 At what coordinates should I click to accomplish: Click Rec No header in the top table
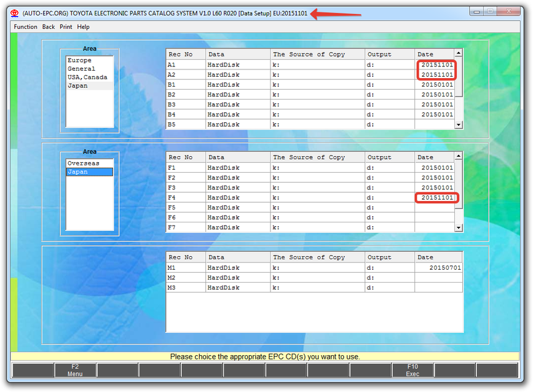click(x=186, y=54)
